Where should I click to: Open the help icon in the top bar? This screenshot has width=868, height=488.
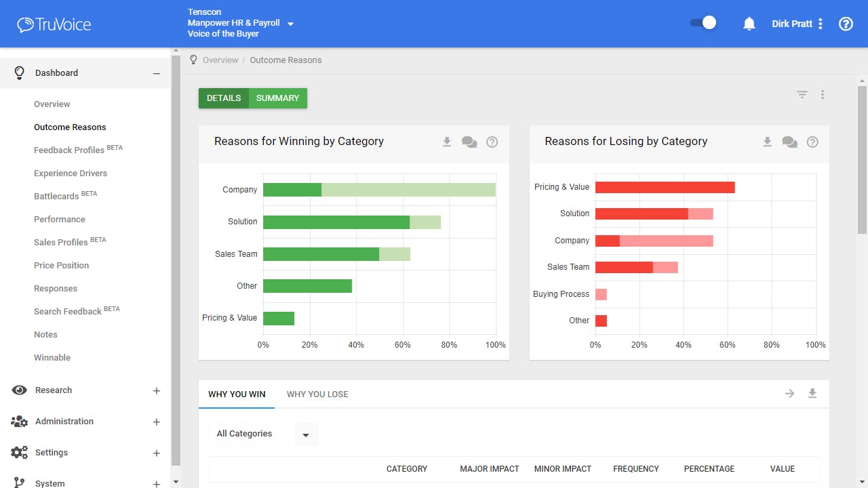(x=846, y=24)
